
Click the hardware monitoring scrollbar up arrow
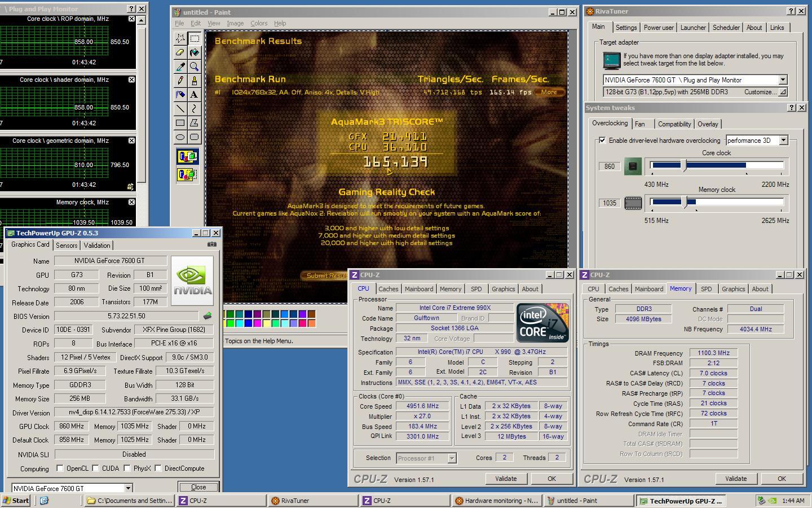coord(141,20)
